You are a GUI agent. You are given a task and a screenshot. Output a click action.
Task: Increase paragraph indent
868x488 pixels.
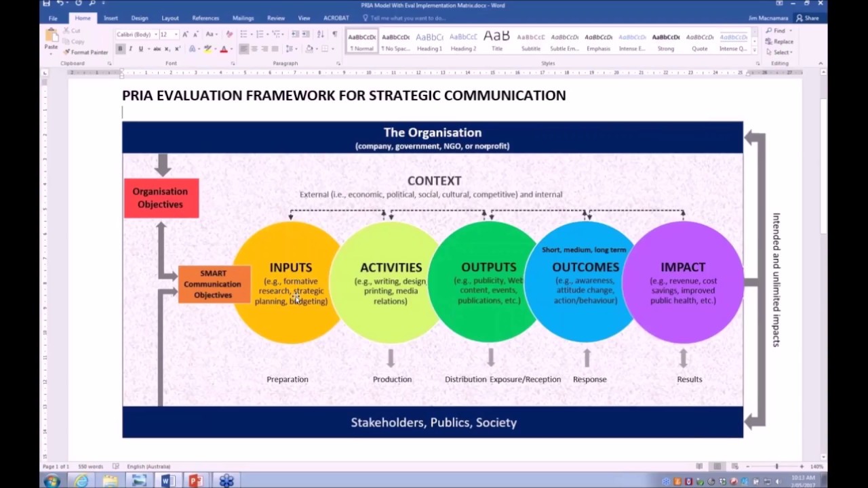tap(306, 34)
